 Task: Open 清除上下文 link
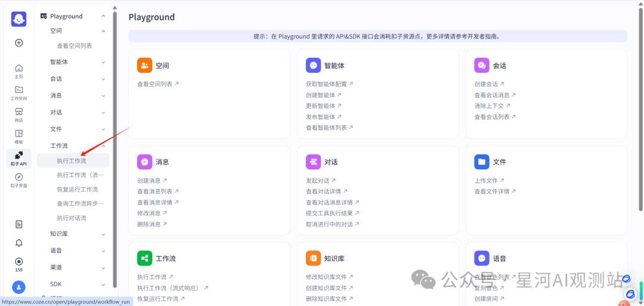coord(493,106)
